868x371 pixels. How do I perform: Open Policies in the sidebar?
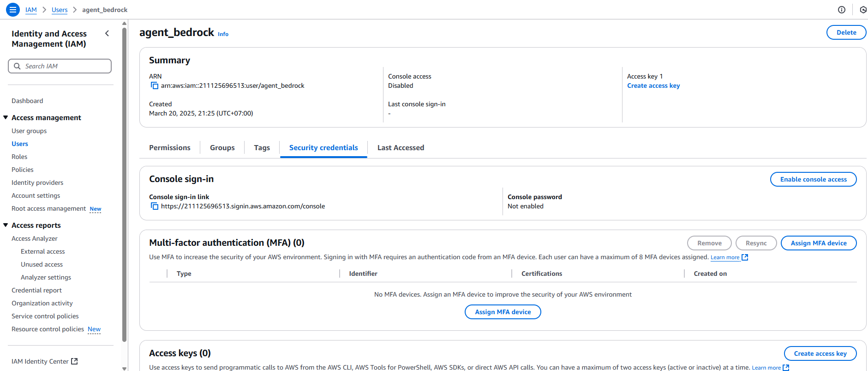click(23, 170)
